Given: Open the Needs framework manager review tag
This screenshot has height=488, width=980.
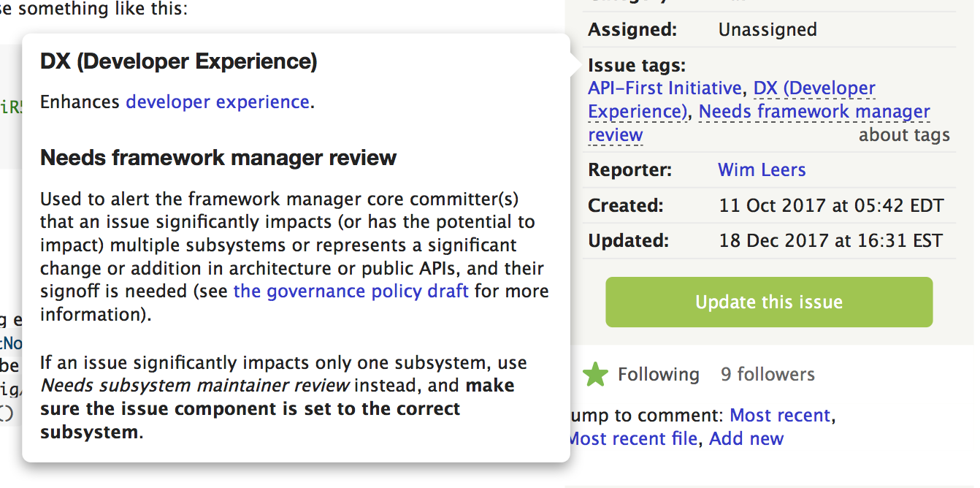Looking at the screenshot, I should (814, 112).
